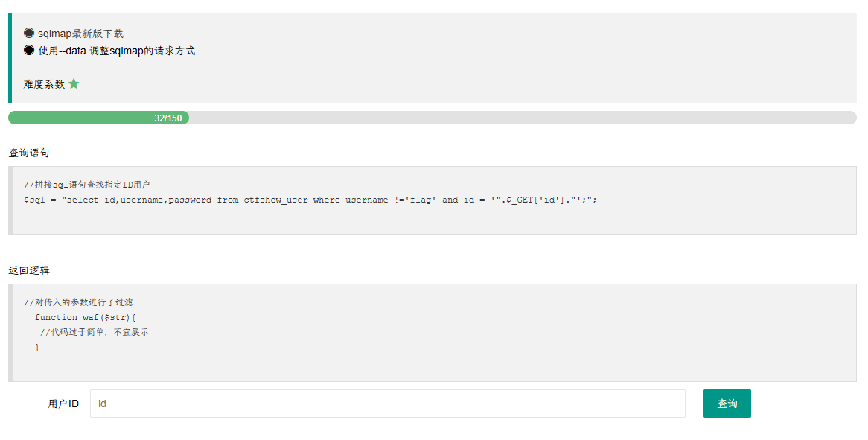The image size is (868, 440).
Task: Click the teal left border of hint box
Action: tap(10, 59)
